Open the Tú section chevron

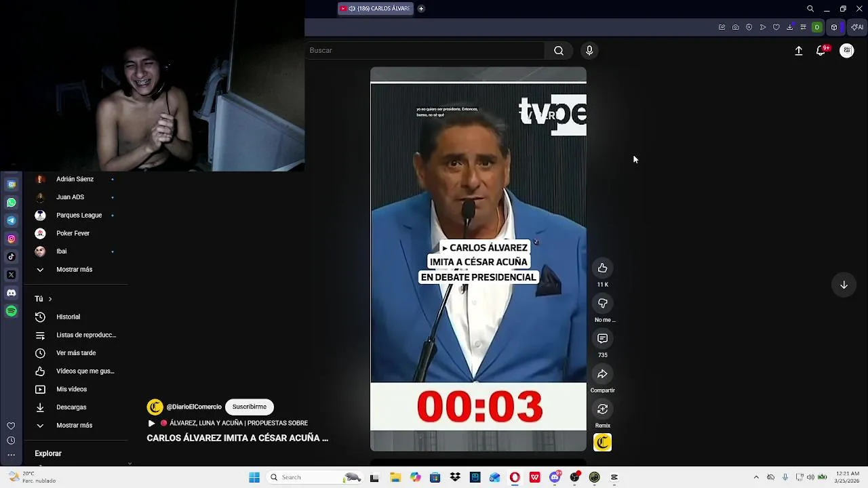tap(50, 299)
